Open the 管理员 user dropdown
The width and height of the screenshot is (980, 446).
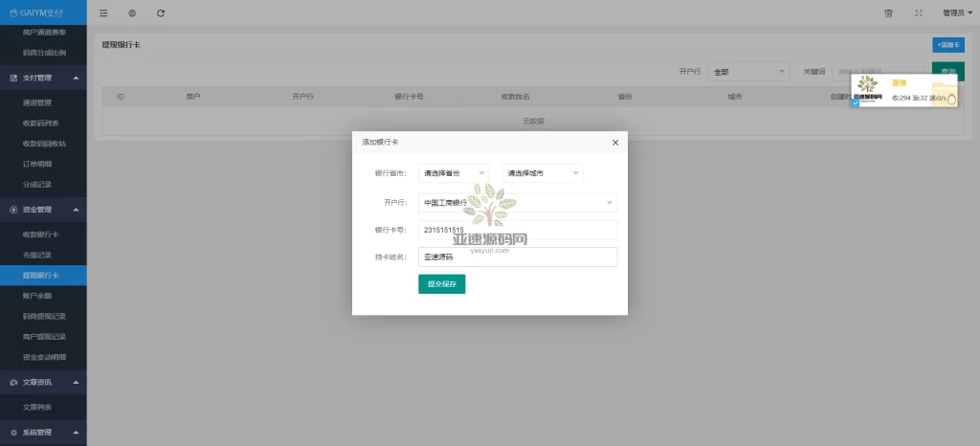tap(957, 13)
